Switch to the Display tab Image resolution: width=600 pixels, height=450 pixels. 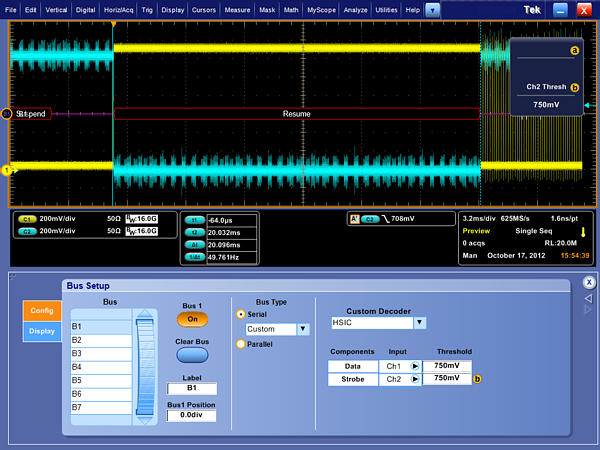42,332
